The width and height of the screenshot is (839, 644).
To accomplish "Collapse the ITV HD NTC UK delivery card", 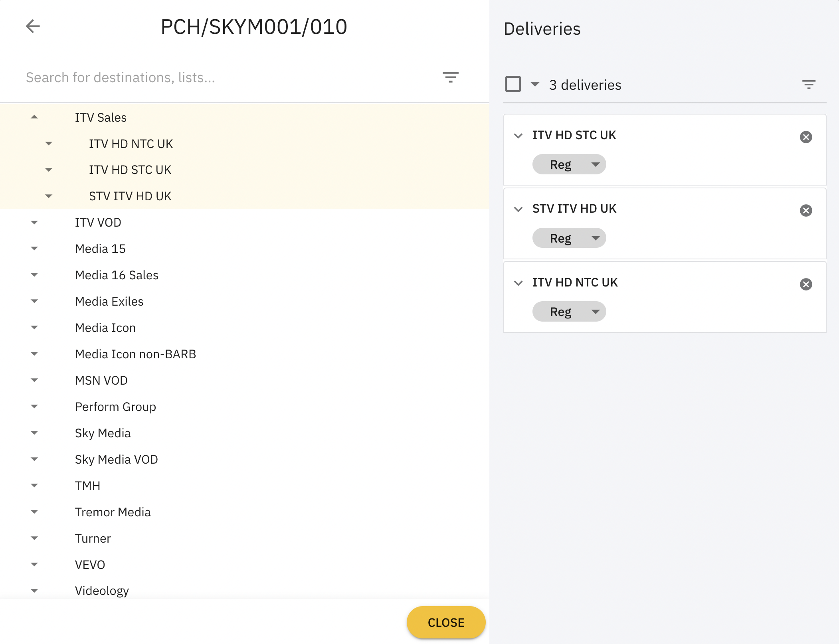I will (518, 283).
